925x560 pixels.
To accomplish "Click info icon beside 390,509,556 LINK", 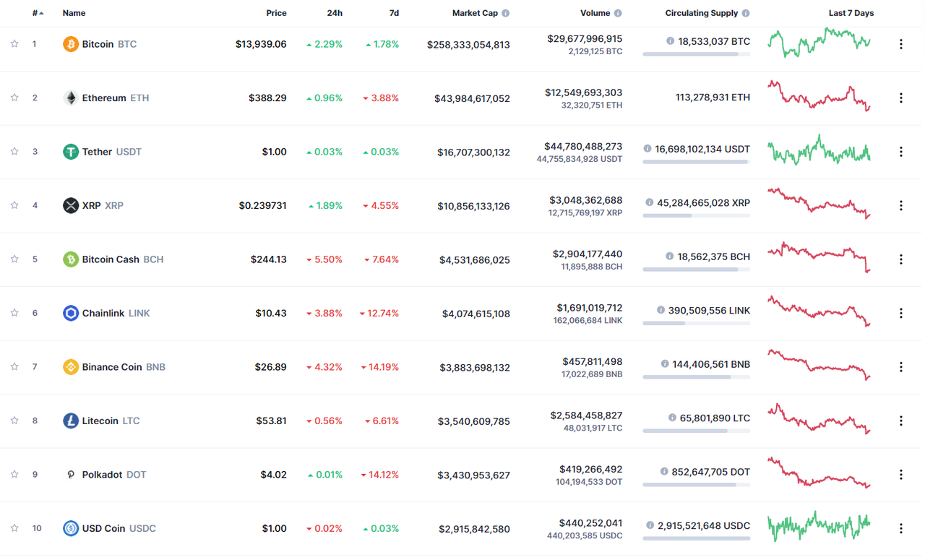I will [661, 310].
